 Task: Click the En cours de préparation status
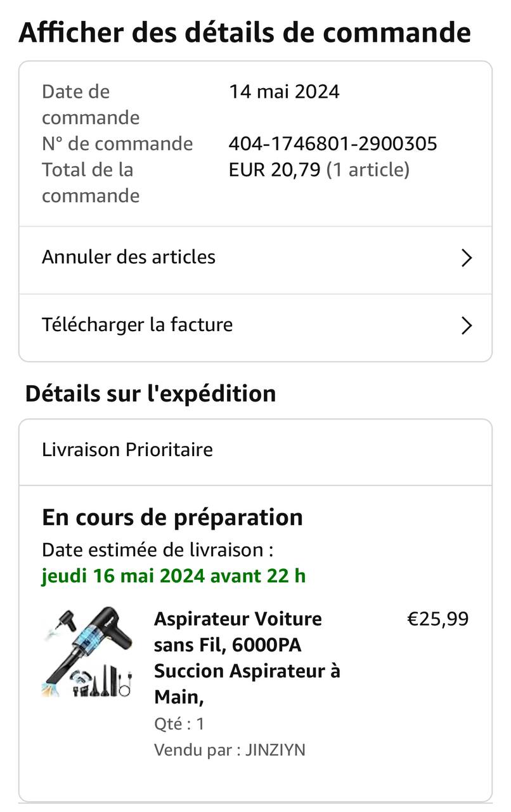tap(172, 517)
